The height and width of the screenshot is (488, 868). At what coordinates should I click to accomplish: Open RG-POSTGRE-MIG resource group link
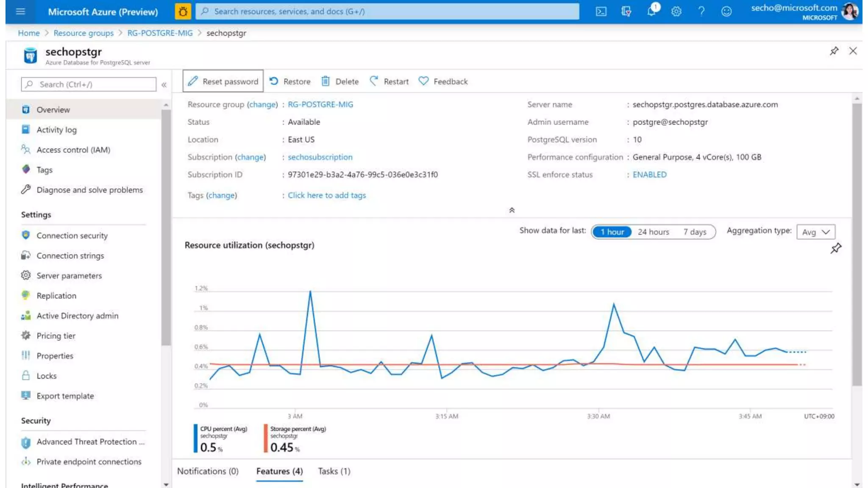320,105
